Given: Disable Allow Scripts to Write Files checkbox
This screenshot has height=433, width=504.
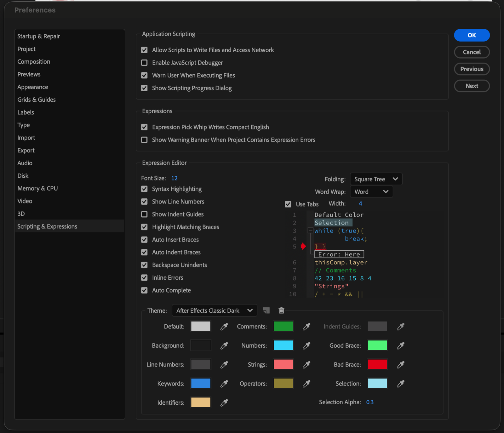Looking at the screenshot, I should tap(144, 50).
